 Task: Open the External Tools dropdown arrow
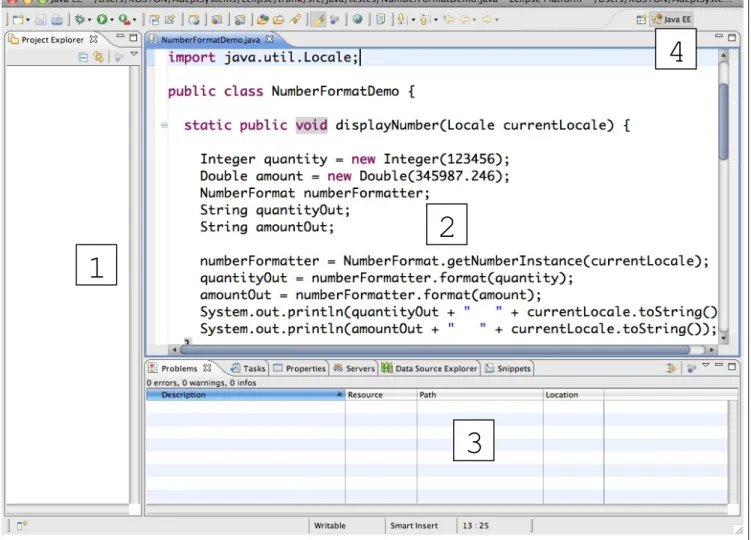point(134,20)
